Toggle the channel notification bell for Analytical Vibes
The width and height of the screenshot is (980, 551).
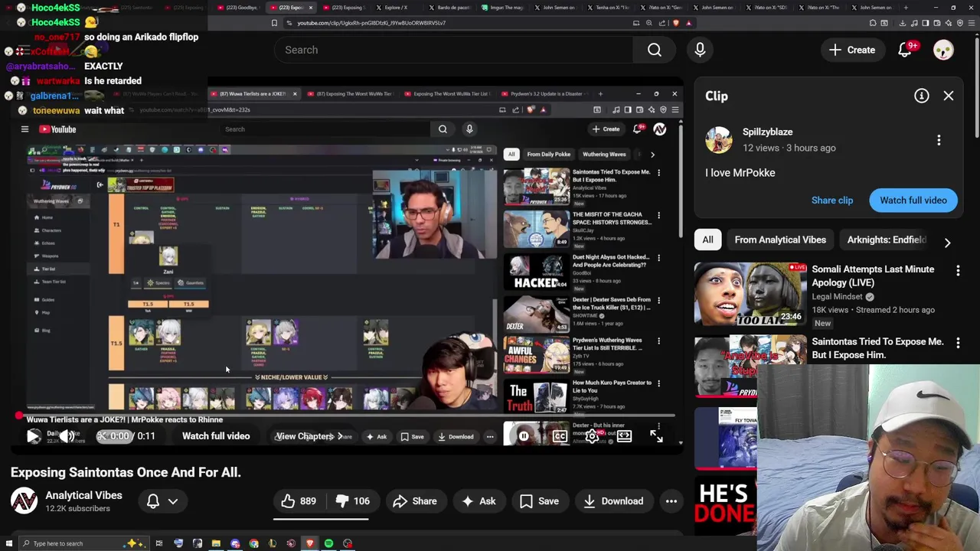tap(153, 501)
